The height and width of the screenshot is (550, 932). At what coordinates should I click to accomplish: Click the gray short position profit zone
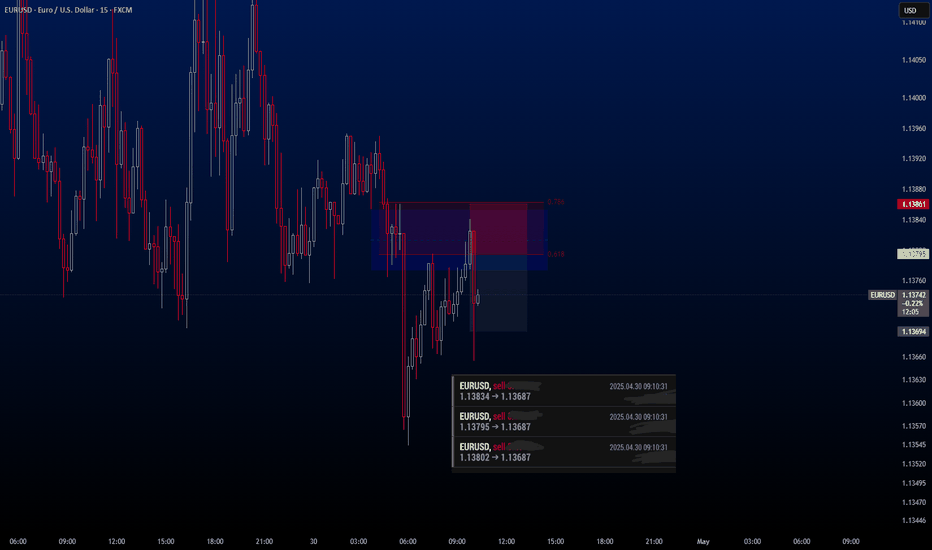pos(498,293)
